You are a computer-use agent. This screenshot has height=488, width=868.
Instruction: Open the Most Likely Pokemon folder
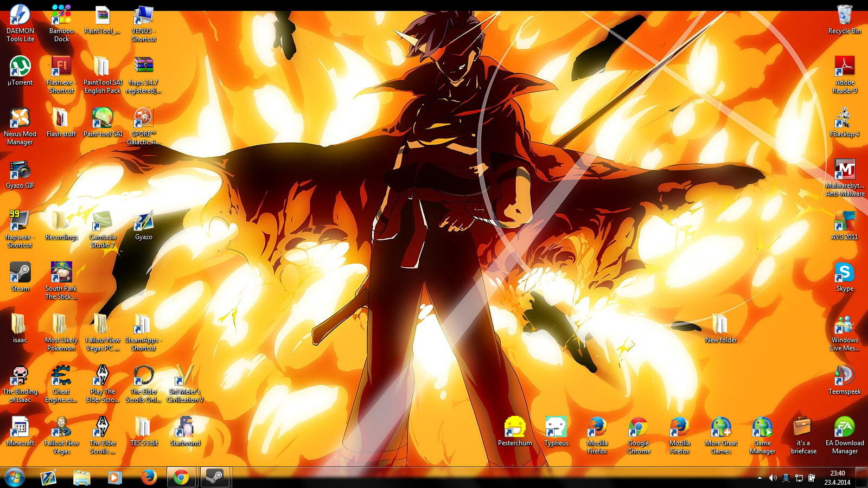click(x=61, y=333)
